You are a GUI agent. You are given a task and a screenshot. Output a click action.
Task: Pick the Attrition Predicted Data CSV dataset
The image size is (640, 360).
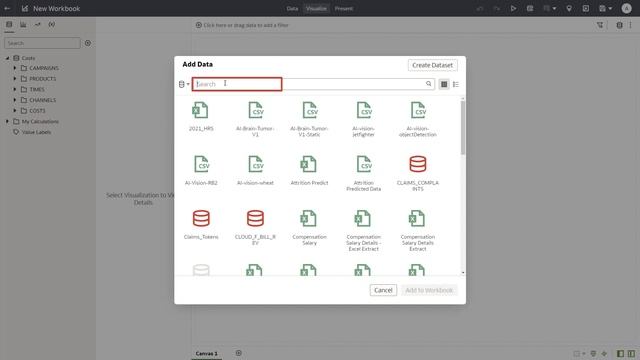click(x=364, y=173)
